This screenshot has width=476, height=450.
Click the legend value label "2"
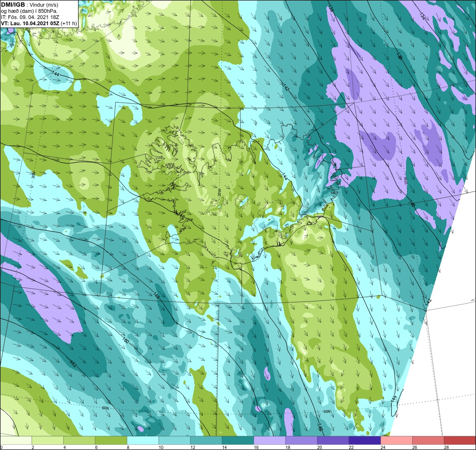[x=33, y=447]
